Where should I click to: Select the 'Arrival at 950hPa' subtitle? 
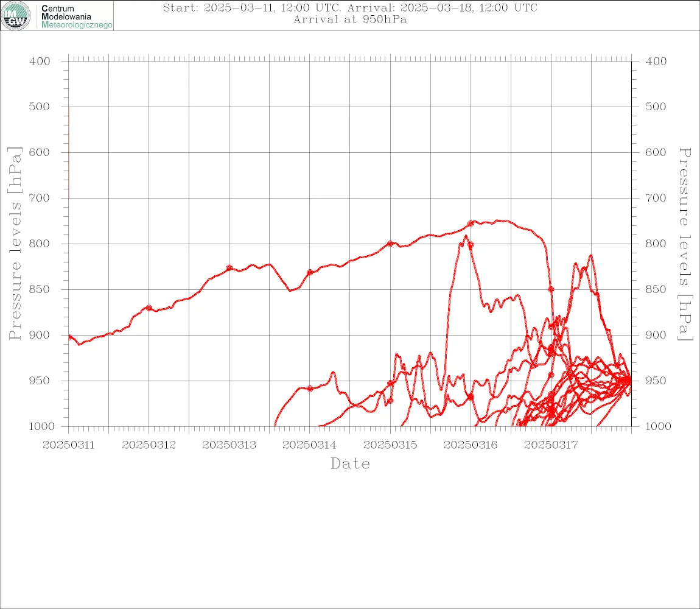coord(350,19)
